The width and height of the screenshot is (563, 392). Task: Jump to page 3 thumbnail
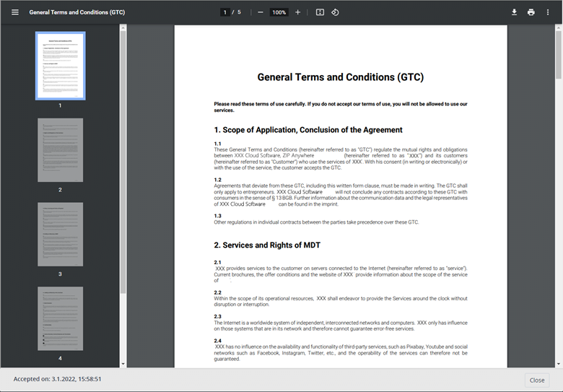pyautogui.click(x=60, y=234)
